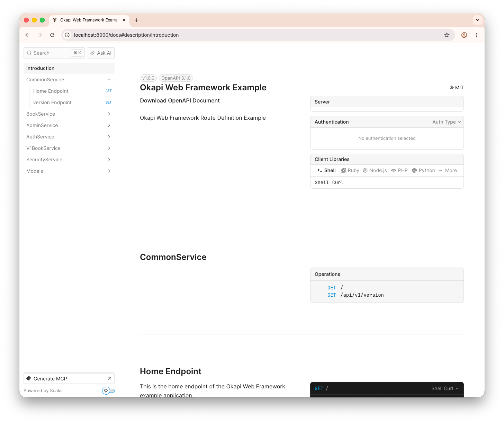Screen dimensions: 504x423
Task: Click the 'No authentication selected' text
Action: pos(387,138)
